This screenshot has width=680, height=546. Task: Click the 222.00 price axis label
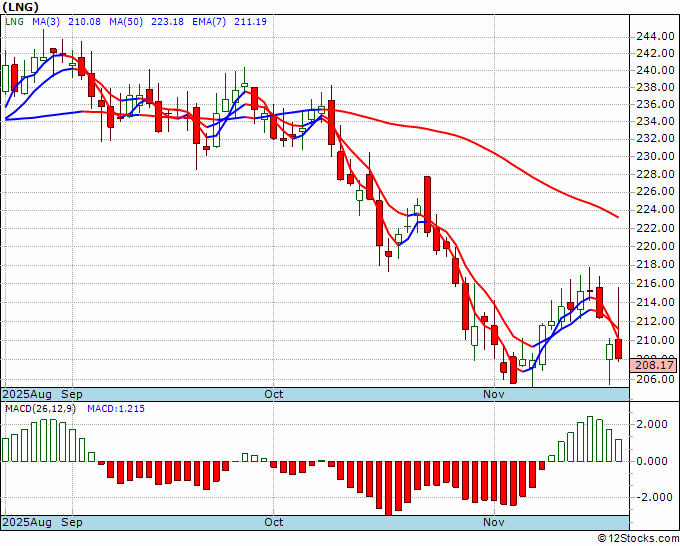tap(655, 228)
